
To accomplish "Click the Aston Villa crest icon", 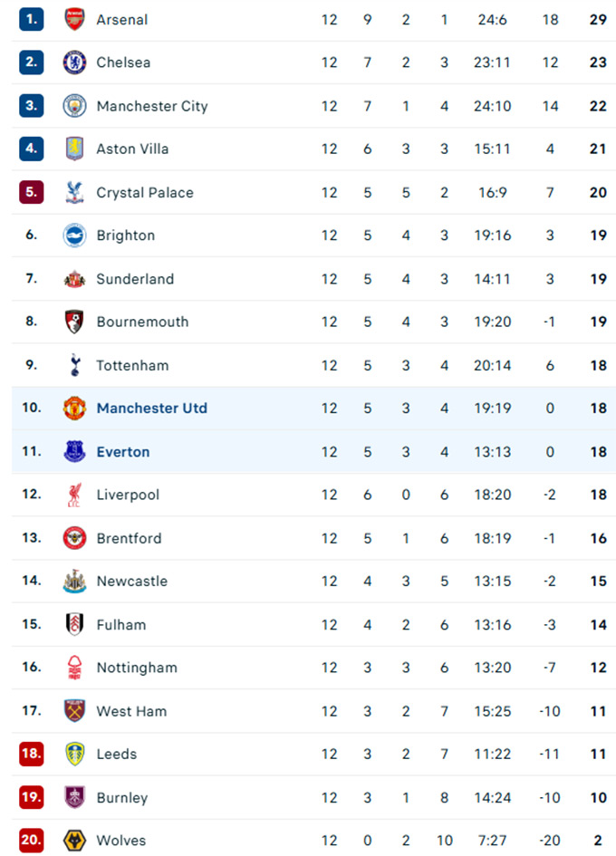I will click(x=74, y=149).
